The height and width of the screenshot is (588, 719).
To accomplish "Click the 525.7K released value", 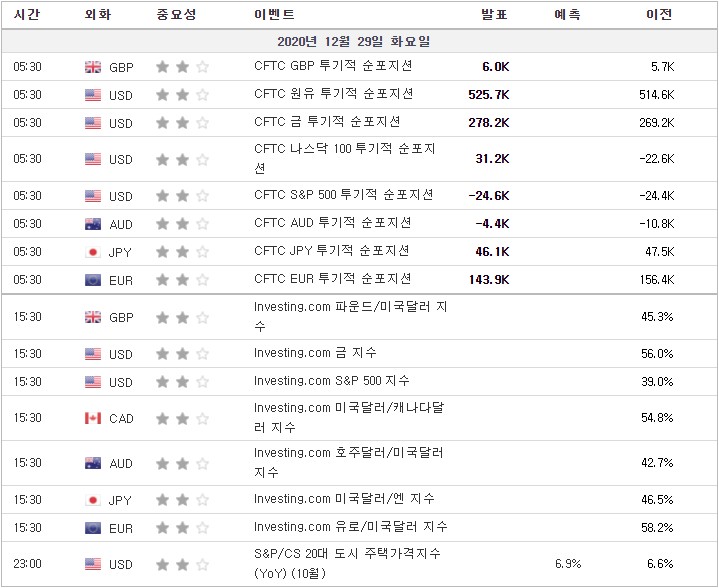I will tap(489, 95).
